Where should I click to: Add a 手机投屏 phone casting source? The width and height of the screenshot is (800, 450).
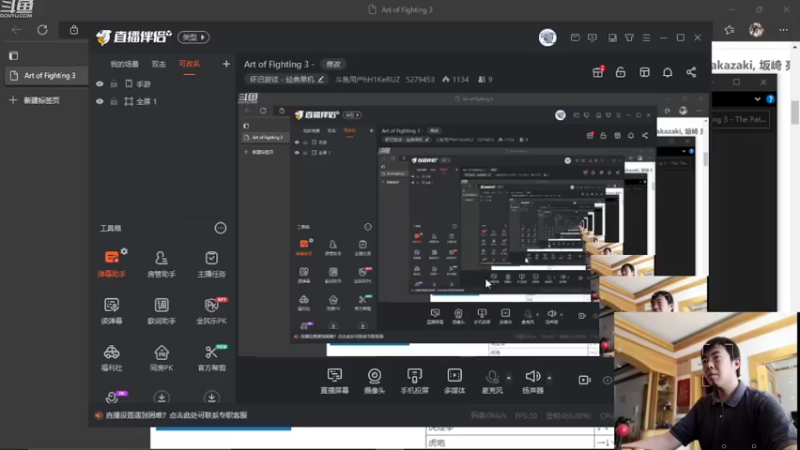(414, 381)
